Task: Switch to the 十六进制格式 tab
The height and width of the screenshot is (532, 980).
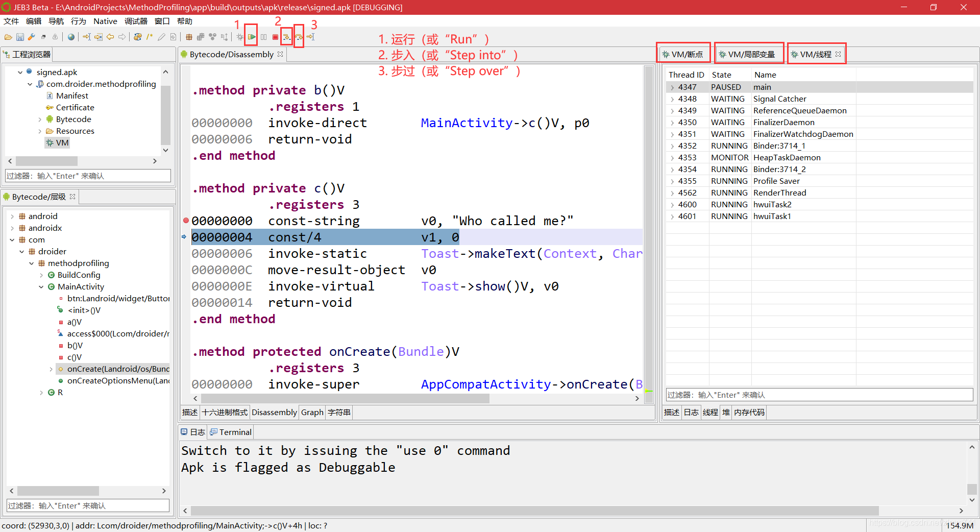Action: pos(225,413)
